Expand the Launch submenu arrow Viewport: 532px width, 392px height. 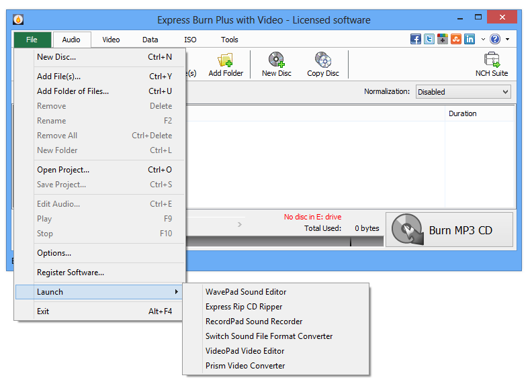[177, 291]
